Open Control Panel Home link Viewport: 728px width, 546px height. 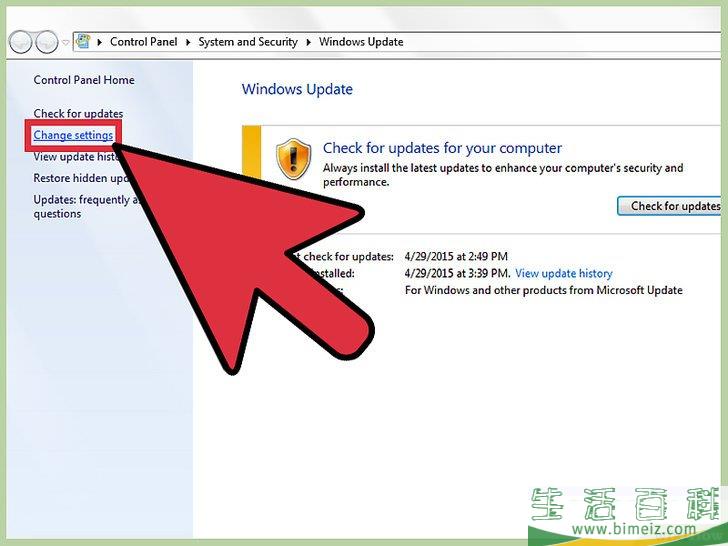84,80
